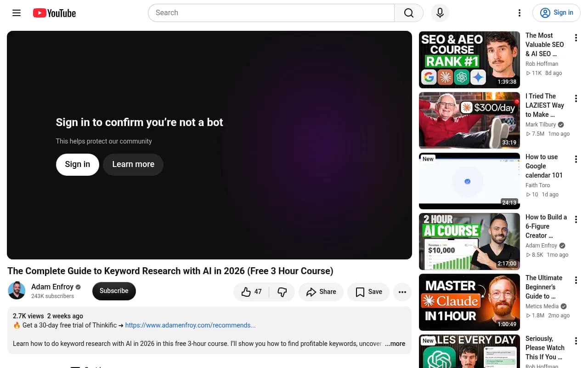This screenshot has width=588, height=368.
Task: Open the Metics Media channel name
Action: tap(542, 306)
